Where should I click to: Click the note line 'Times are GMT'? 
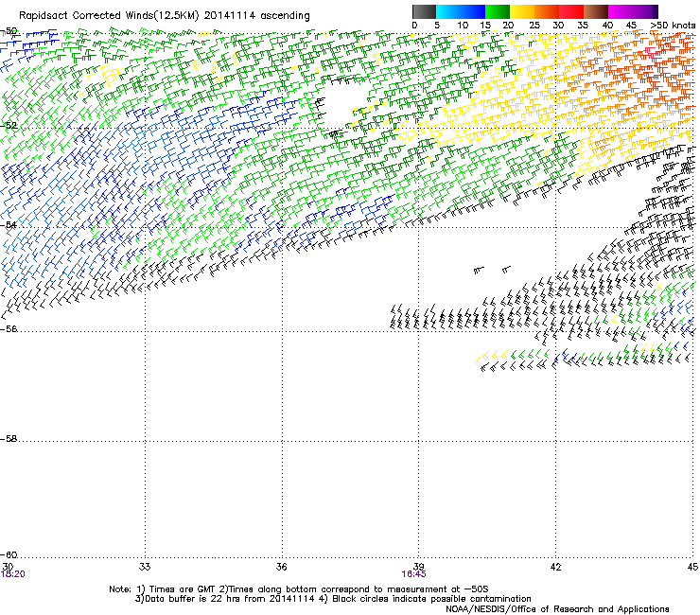(x=181, y=589)
